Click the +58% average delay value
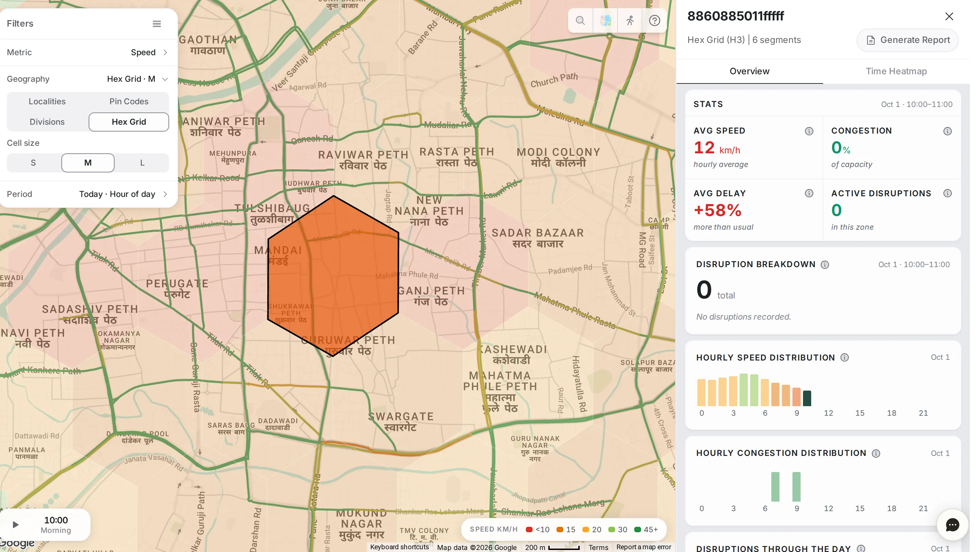 [717, 211]
